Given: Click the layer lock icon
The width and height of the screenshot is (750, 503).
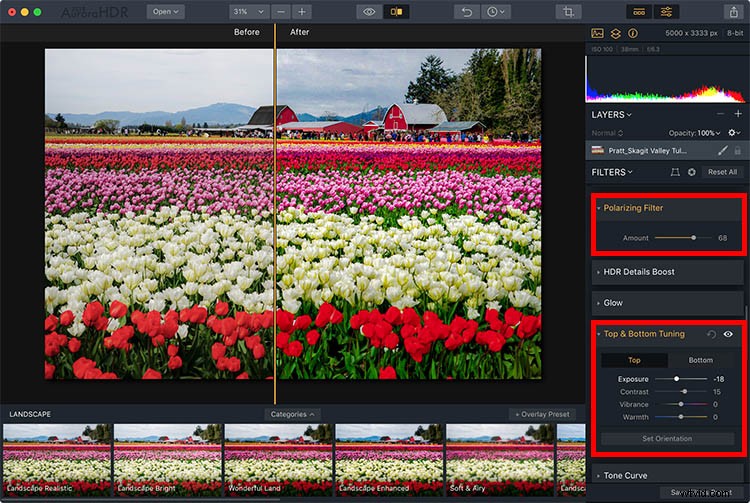Looking at the screenshot, I should 738,151.
